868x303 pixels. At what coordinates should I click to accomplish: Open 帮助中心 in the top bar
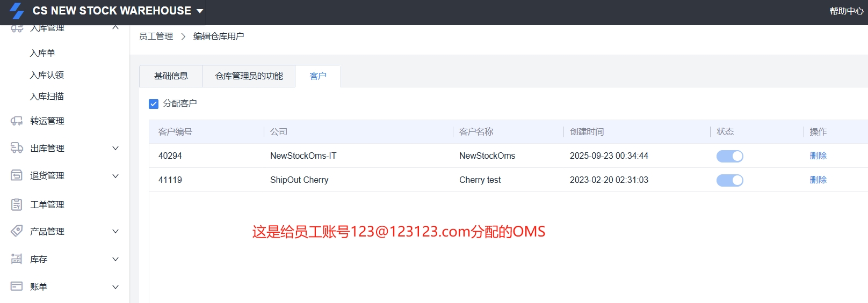[846, 11]
